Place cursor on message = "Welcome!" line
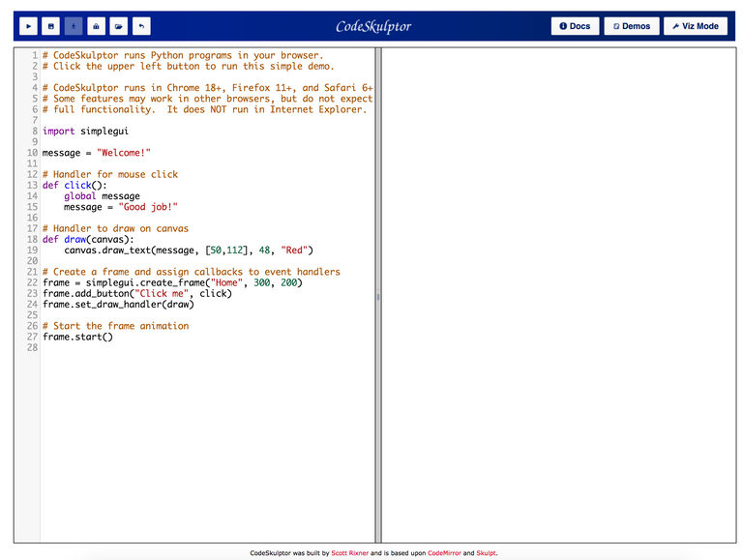Image resolution: width=743 pixels, height=560 pixels. click(96, 153)
